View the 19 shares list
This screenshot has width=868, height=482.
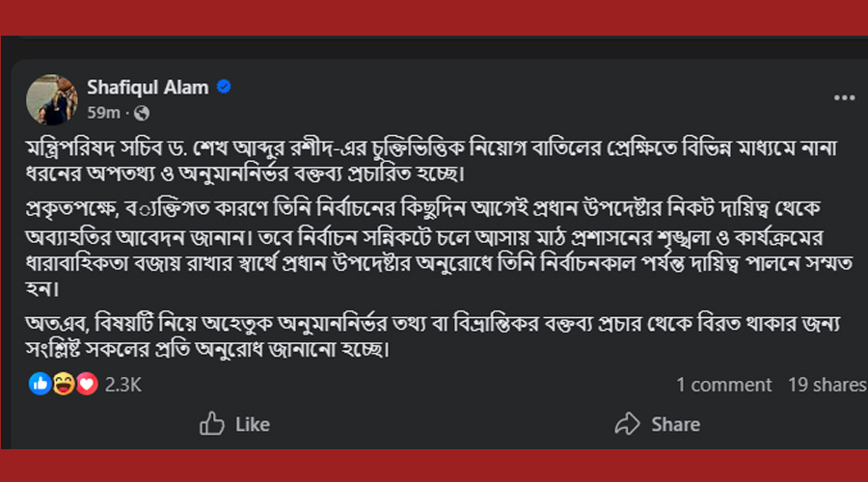point(827,385)
